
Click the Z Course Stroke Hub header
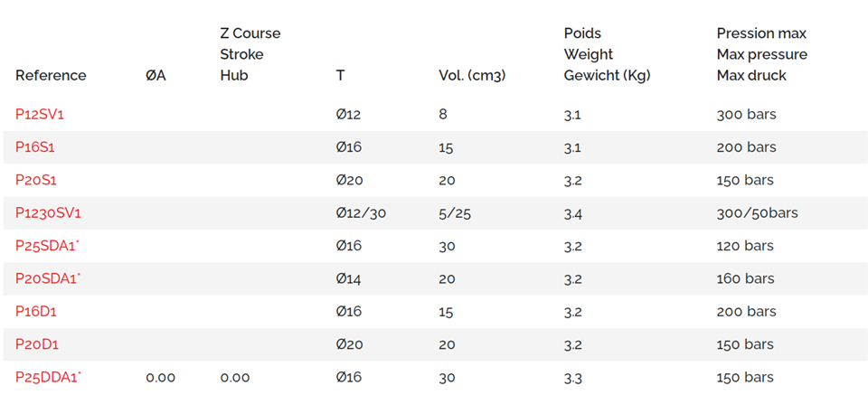coord(250,54)
